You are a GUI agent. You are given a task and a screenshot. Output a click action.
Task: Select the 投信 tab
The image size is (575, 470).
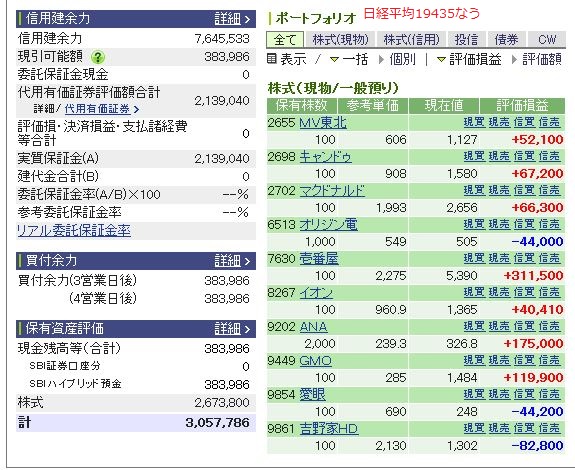(466, 40)
